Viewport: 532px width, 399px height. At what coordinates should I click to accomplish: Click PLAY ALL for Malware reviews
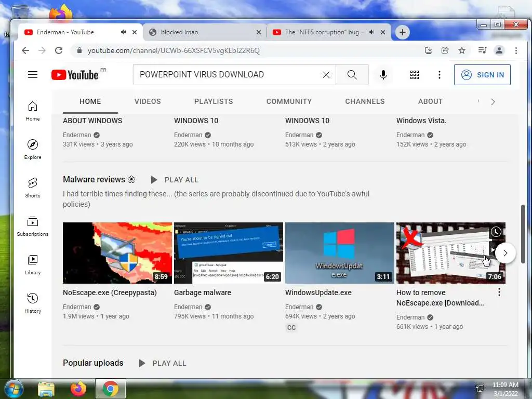click(x=175, y=180)
